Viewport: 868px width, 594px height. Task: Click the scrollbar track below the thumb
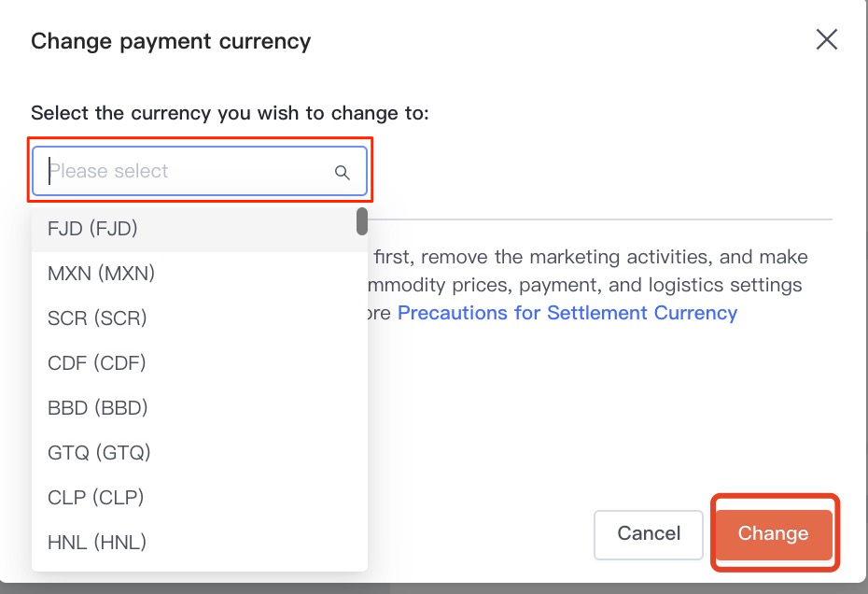(x=361, y=392)
